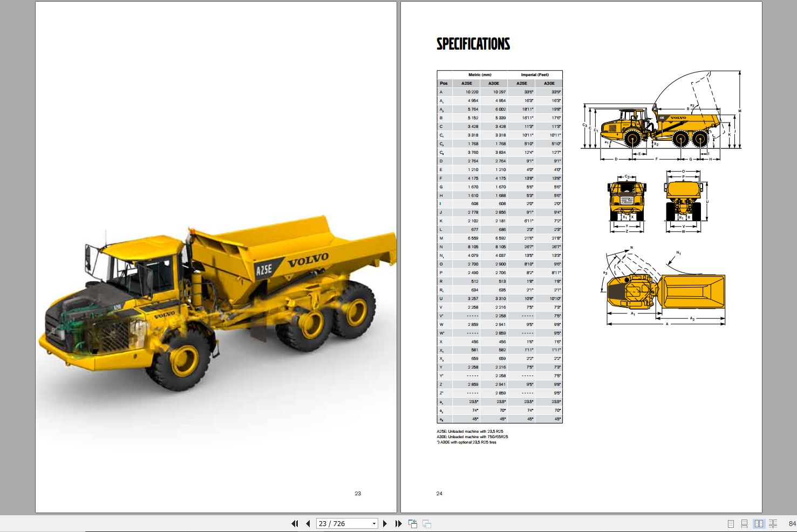Click the Metric (mm) table header

click(480, 75)
